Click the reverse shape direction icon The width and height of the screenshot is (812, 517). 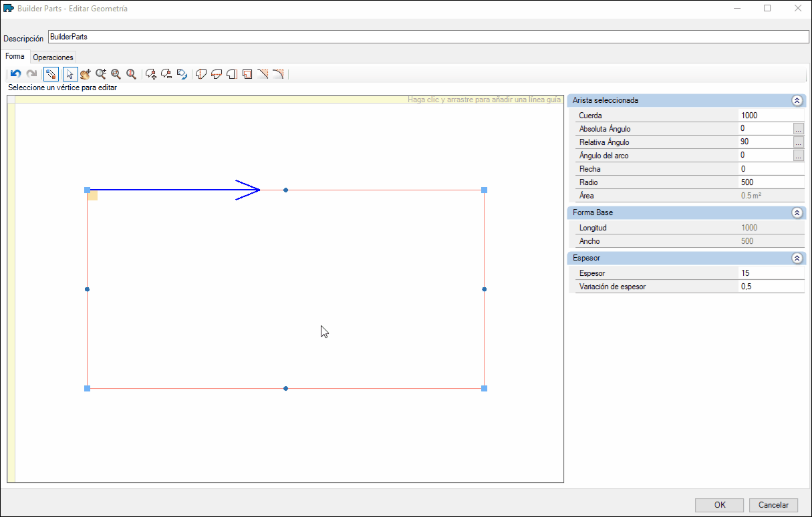click(182, 74)
